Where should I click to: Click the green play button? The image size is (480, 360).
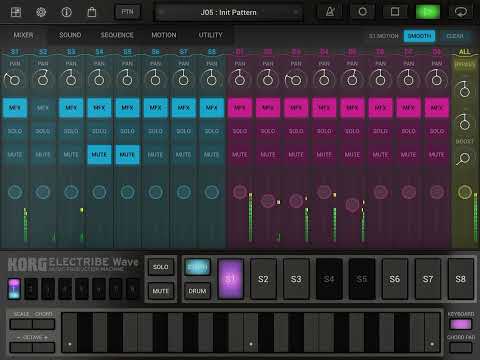[x=428, y=12]
